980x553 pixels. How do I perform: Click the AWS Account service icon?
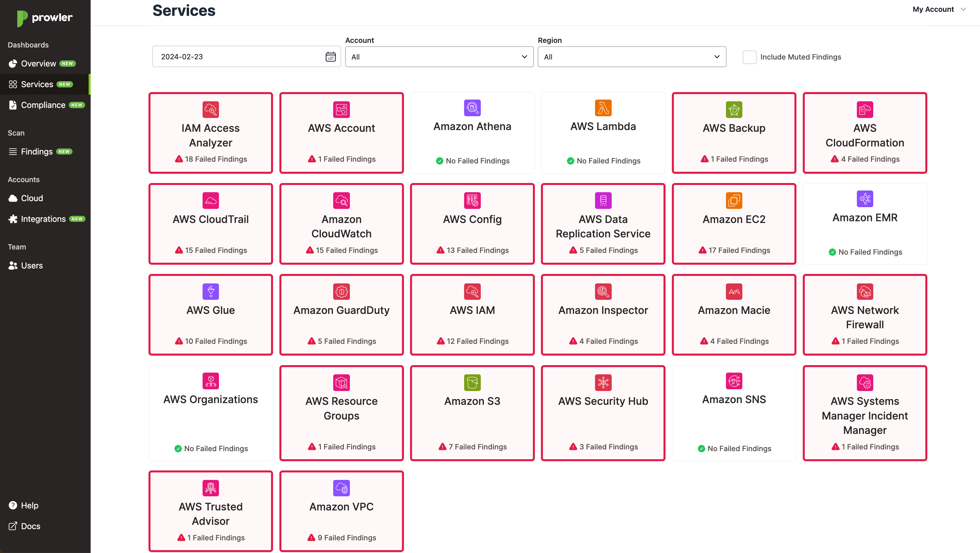[341, 110]
